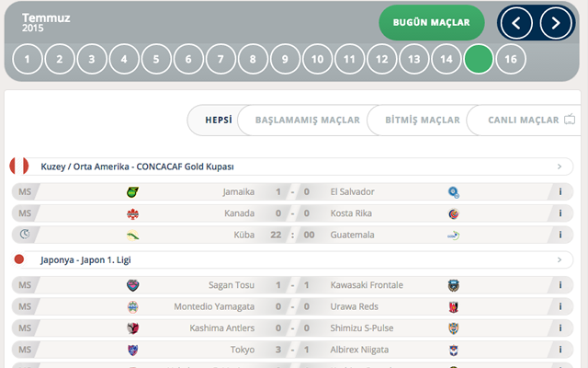Open info icon for Tokyo match
The height and width of the screenshot is (368, 588).
click(x=560, y=350)
